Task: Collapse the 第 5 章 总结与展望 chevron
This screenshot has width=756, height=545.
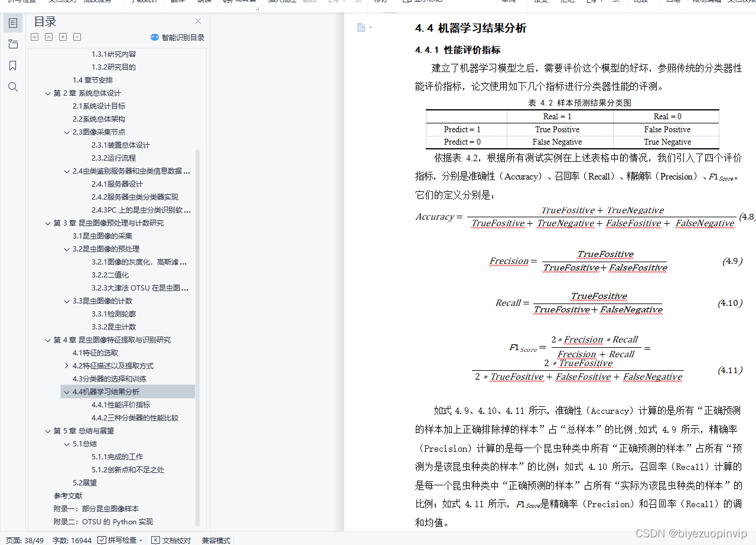Action: [48, 431]
